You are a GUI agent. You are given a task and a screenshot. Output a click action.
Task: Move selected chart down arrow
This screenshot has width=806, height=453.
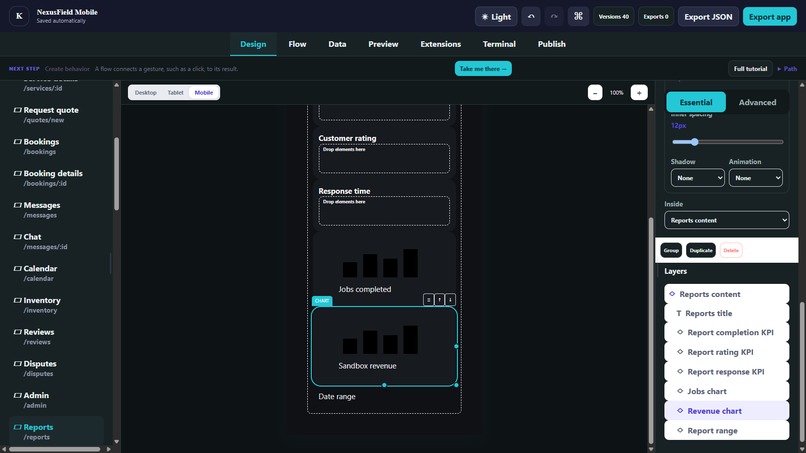450,300
